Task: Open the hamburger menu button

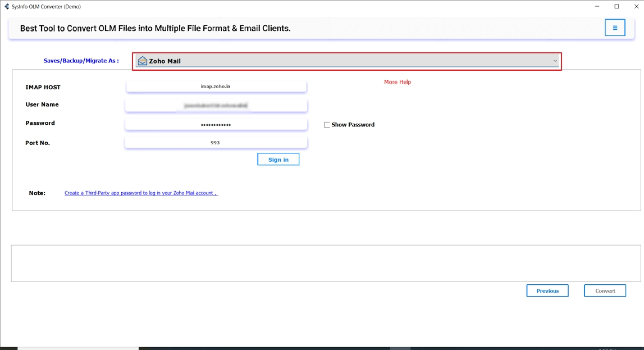Action: click(615, 28)
